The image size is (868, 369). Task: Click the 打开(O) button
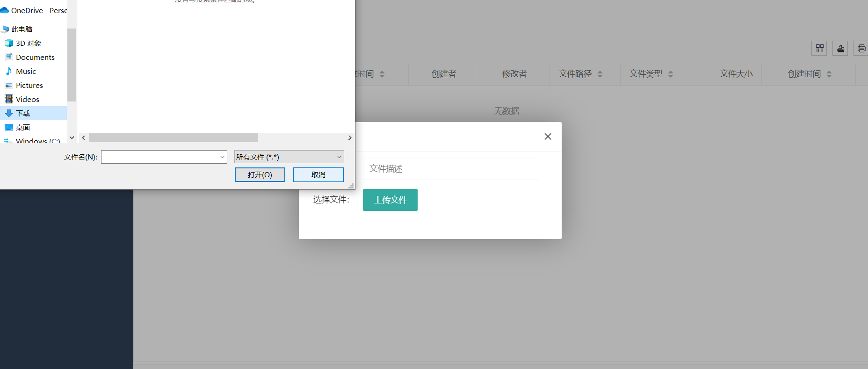[x=260, y=174]
